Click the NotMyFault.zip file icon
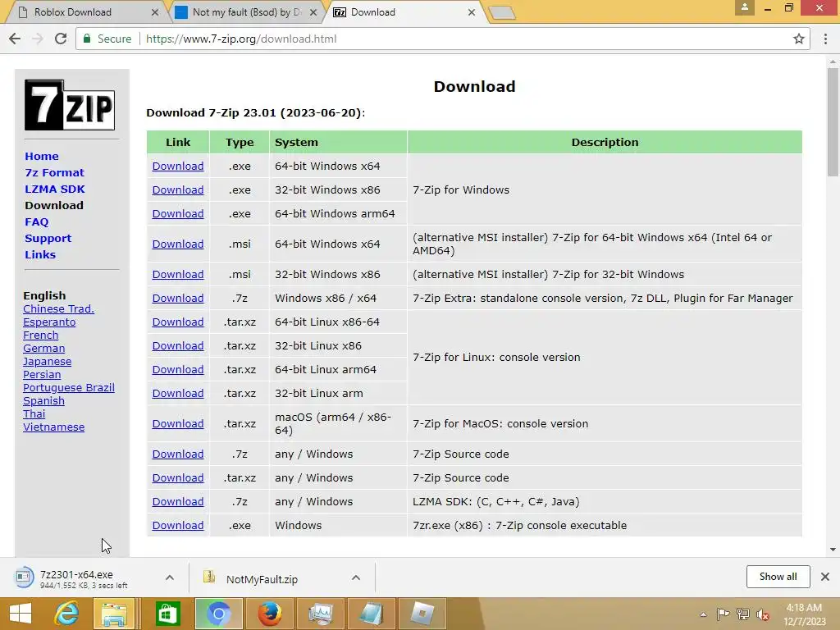This screenshot has height=630, width=840. pos(209,577)
